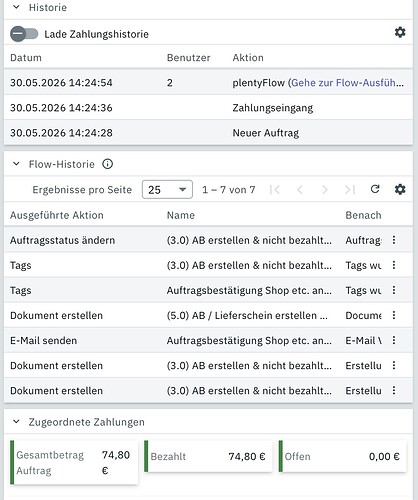
Task: Collapse the Flow-Historie section
Action: (x=16, y=164)
